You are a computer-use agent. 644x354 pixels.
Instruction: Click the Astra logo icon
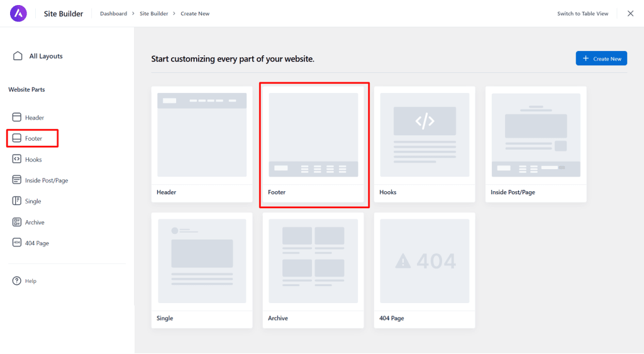[x=18, y=13]
